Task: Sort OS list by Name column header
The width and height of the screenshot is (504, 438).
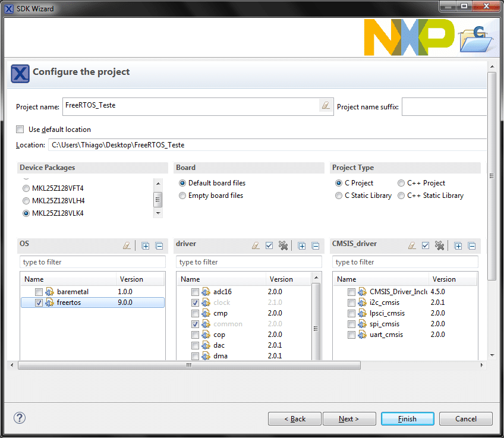Action: click(68, 279)
